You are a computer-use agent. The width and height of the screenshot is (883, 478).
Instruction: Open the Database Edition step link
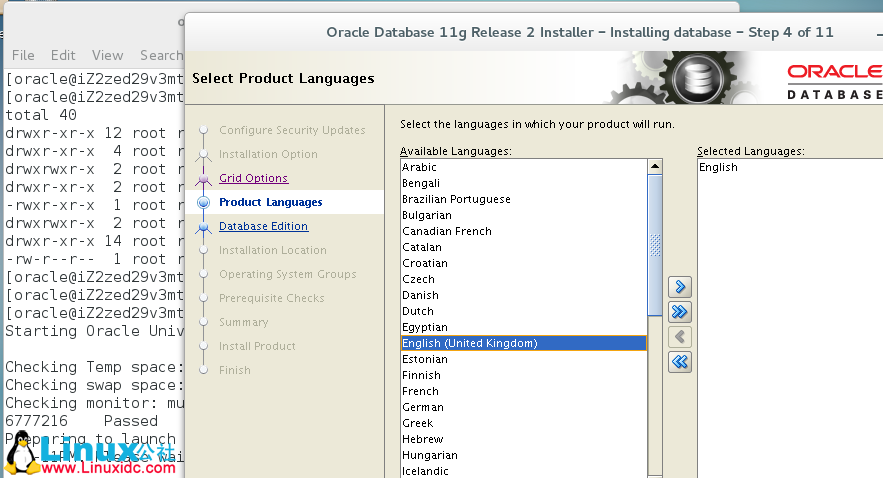[x=264, y=226]
